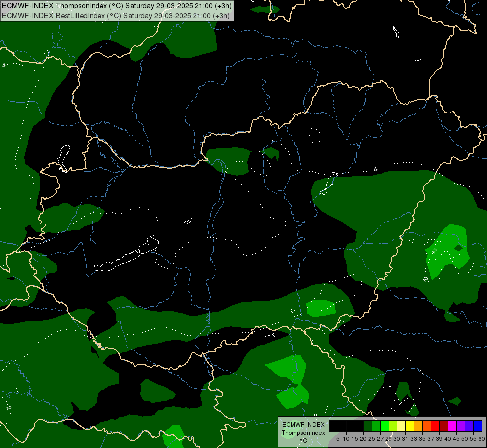Click legend tick value 37

(431, 439)
